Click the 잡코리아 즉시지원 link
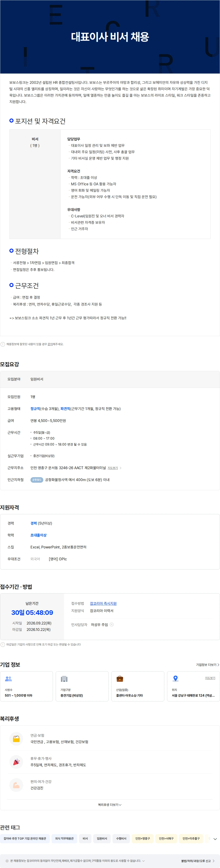 pos(103,603)
